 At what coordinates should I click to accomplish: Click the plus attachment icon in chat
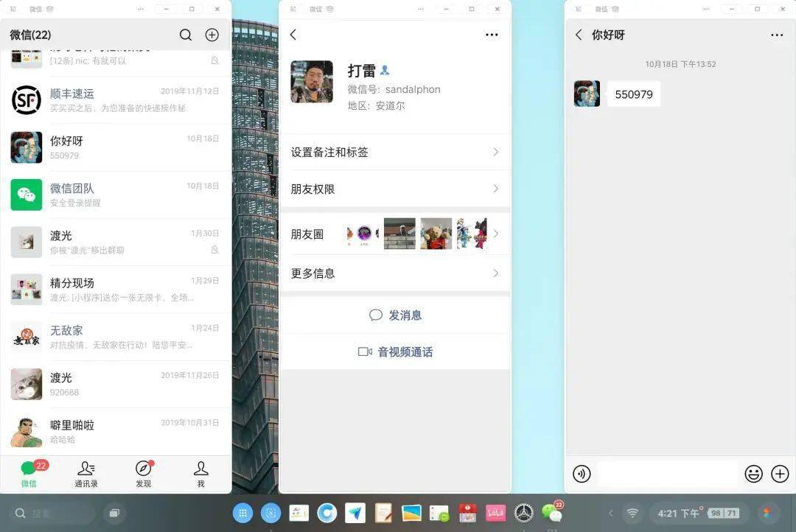[x=780, y=474]
